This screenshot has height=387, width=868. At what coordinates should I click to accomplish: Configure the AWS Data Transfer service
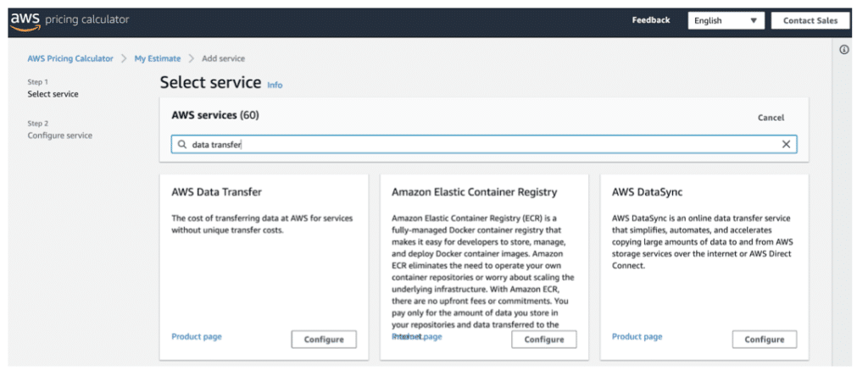coord(324,340)
